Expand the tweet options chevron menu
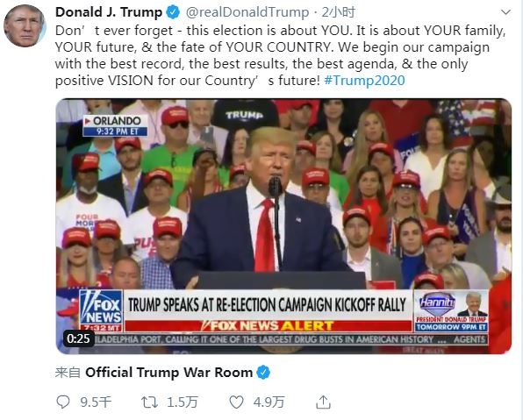Screen dimensions: 523x420 (x=506, y=12)
